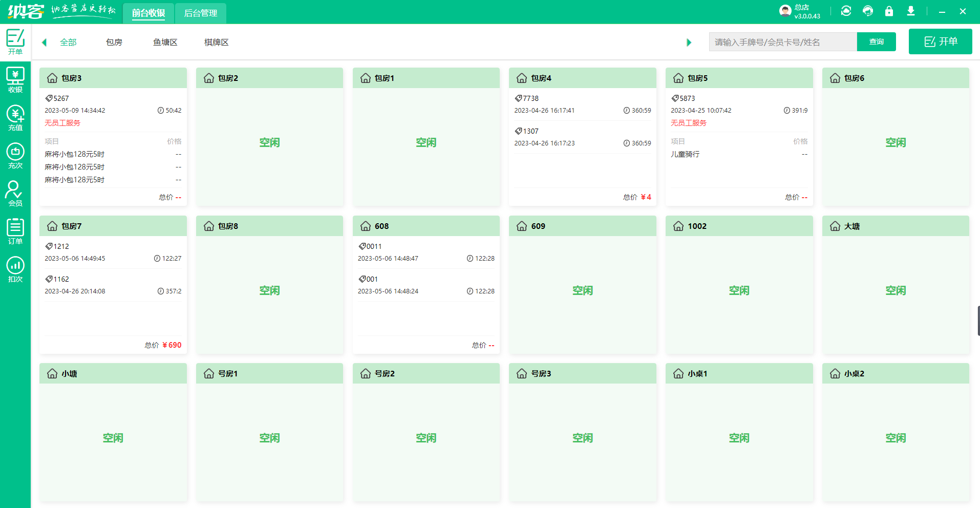
Task: Select the 棋牌区 category tab
Action: (216, 43)
